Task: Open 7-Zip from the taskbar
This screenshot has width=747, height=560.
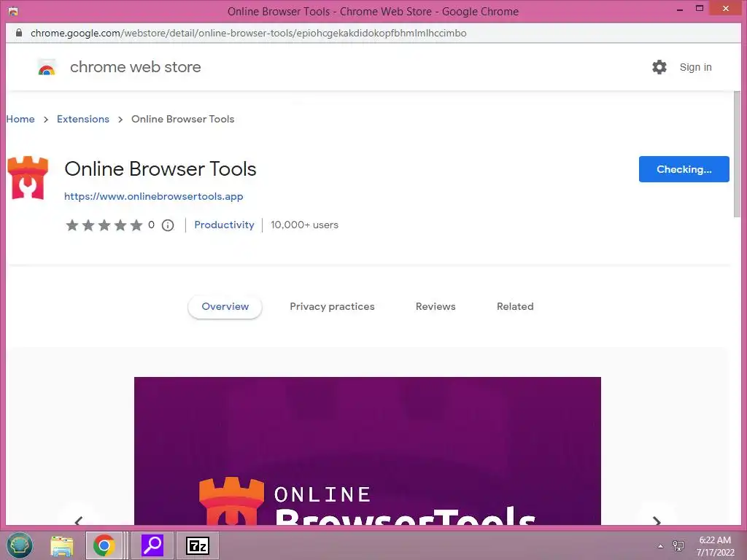Action: click(x=197, y=545)
